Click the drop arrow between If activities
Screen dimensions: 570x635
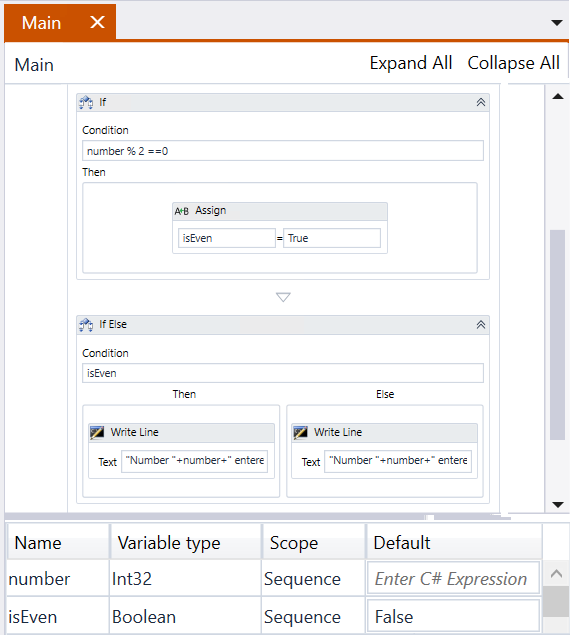click(283, 297)
